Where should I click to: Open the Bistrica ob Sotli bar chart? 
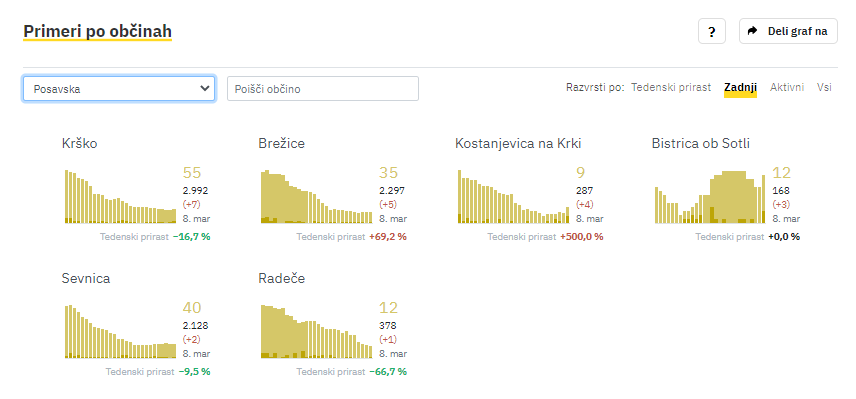click(x=710, y=196)
